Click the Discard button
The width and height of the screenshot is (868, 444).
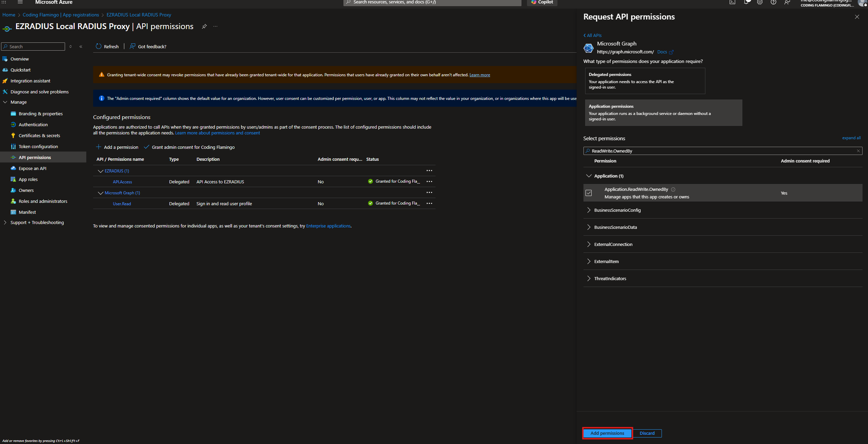[x=647, y=433]
